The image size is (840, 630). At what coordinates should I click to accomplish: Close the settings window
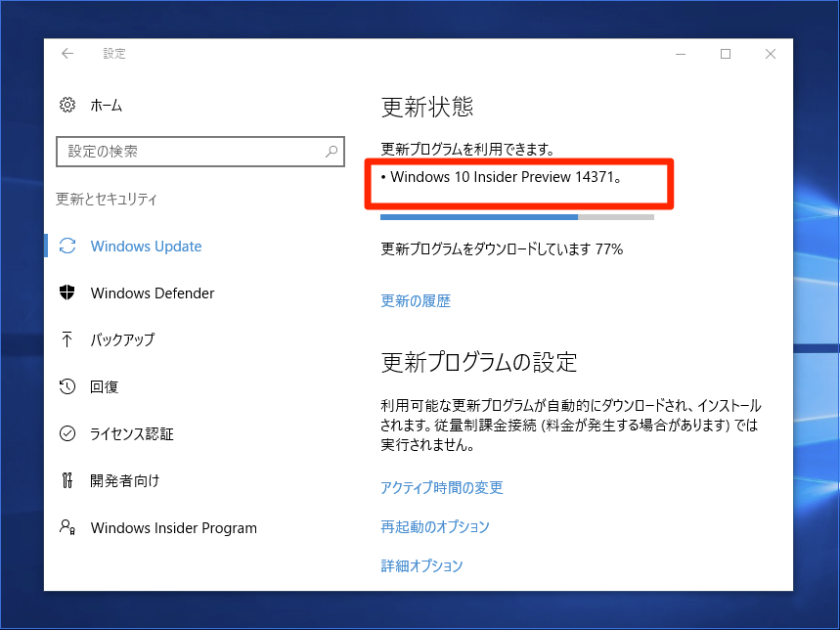pyautogui.click(x=771, y=54)
